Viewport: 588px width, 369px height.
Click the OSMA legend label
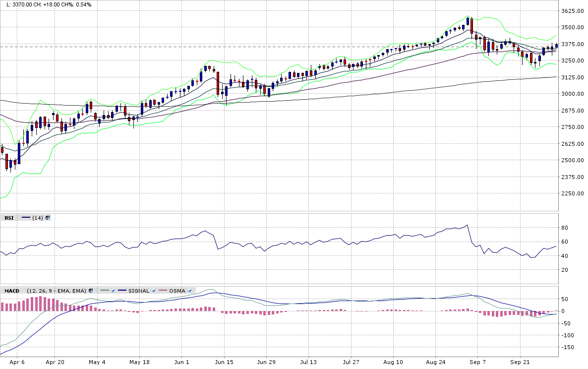pos(177,291)
